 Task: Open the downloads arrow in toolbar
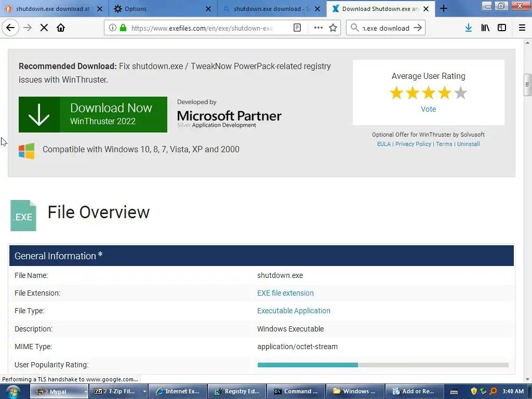469,28
